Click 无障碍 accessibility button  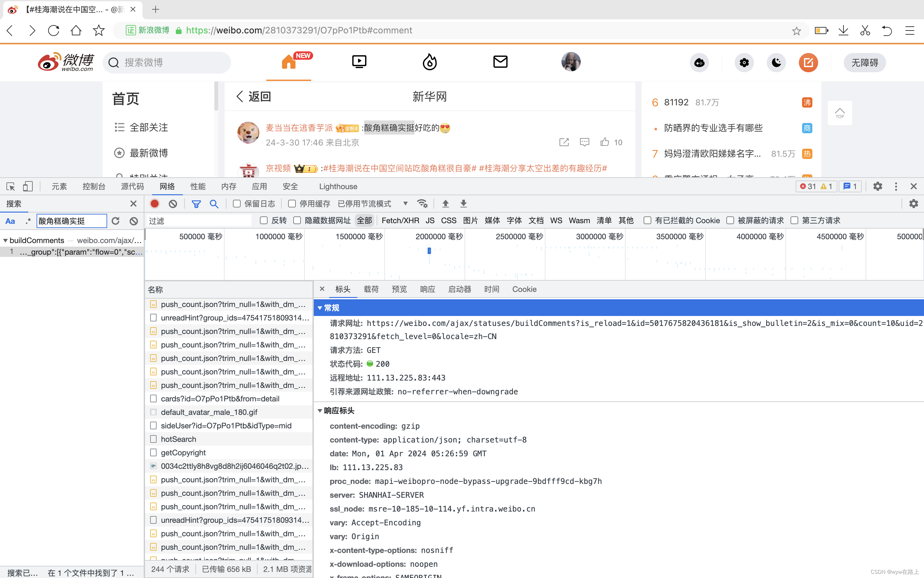pyautogui.click(x=864, y=63)
